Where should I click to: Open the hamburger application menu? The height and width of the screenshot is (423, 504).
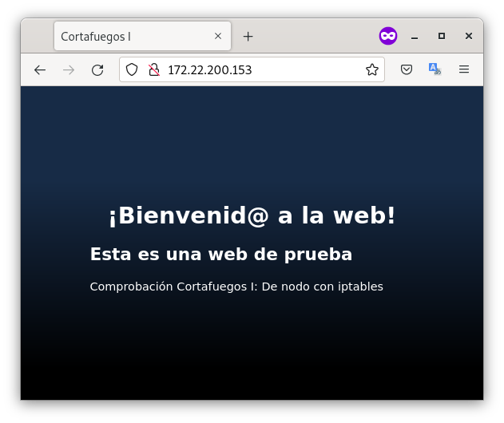pos(464,70)
